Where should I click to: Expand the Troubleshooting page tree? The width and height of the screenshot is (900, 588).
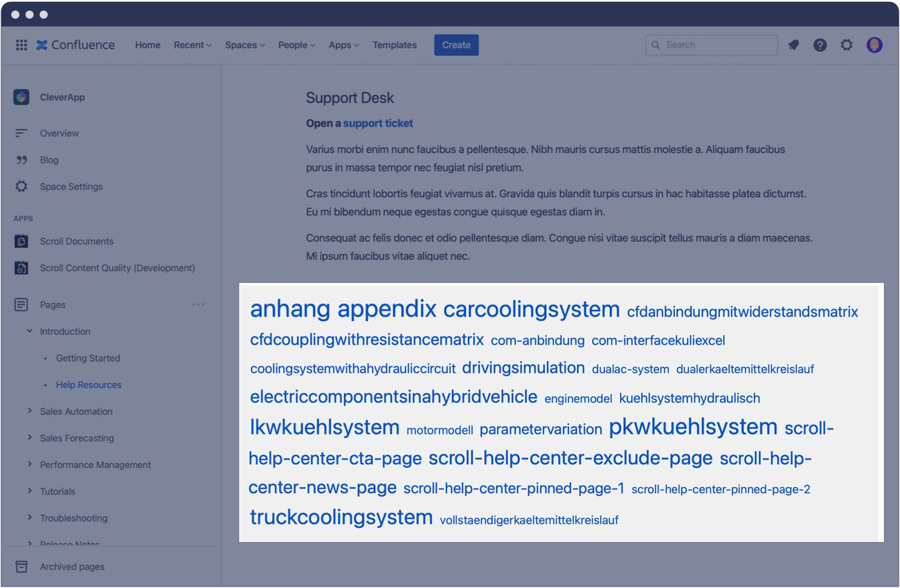point(30,517)
